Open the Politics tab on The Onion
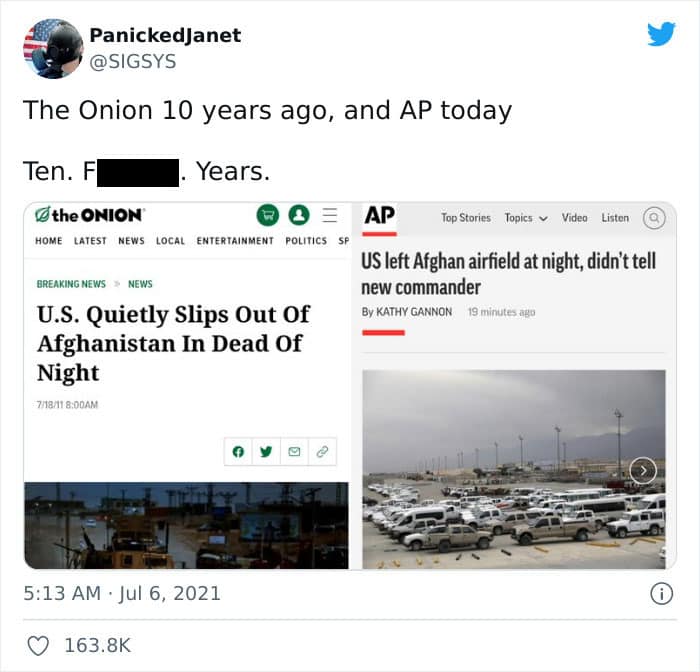The image size is (700, 672). (x=306, y=241)
